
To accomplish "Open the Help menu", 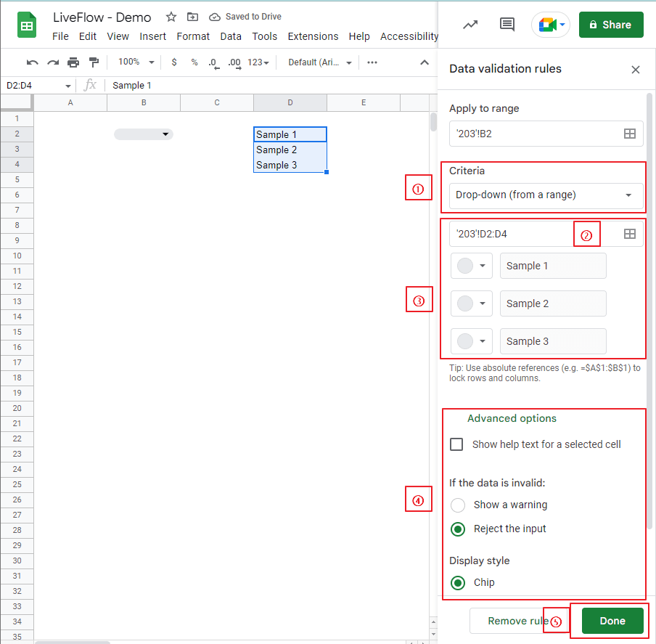I will click(359, 36).
